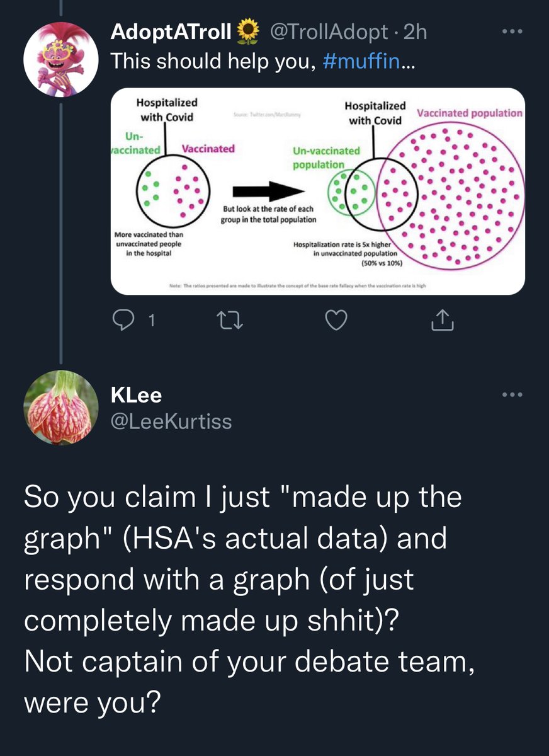Open the three-dot menu on AdoptATroll's tweet
Screen dimensions: 549x756
click(512, 31)
